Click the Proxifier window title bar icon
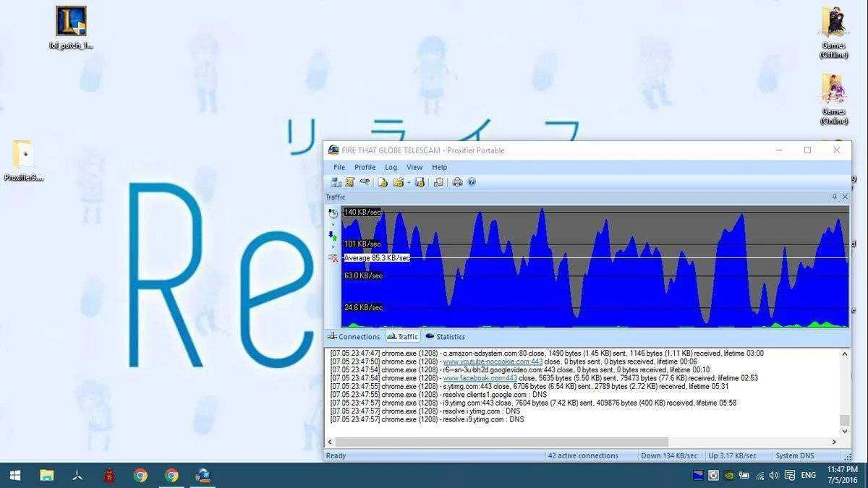 333,150
